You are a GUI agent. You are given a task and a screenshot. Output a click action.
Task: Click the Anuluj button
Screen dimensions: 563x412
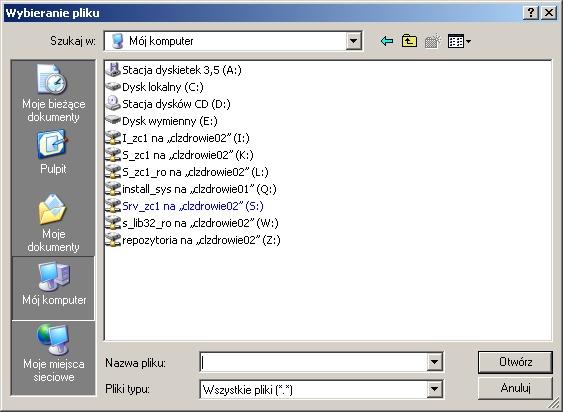(x=515, y=388)
